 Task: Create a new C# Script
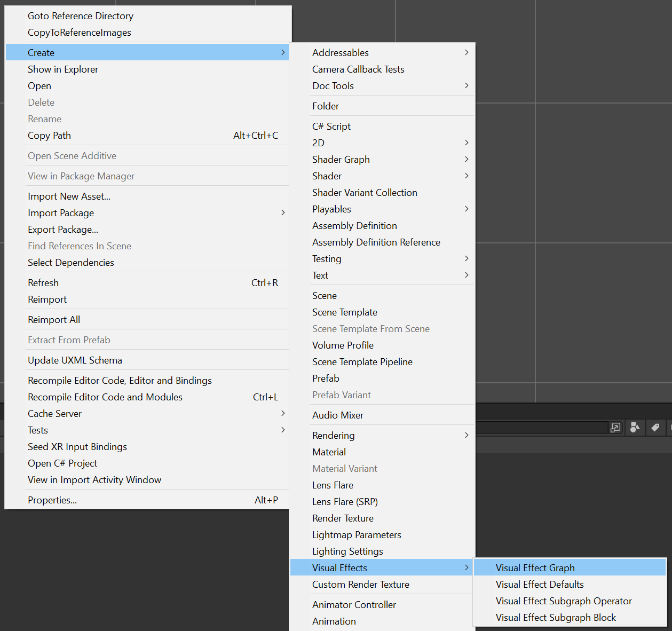point(331,127)
